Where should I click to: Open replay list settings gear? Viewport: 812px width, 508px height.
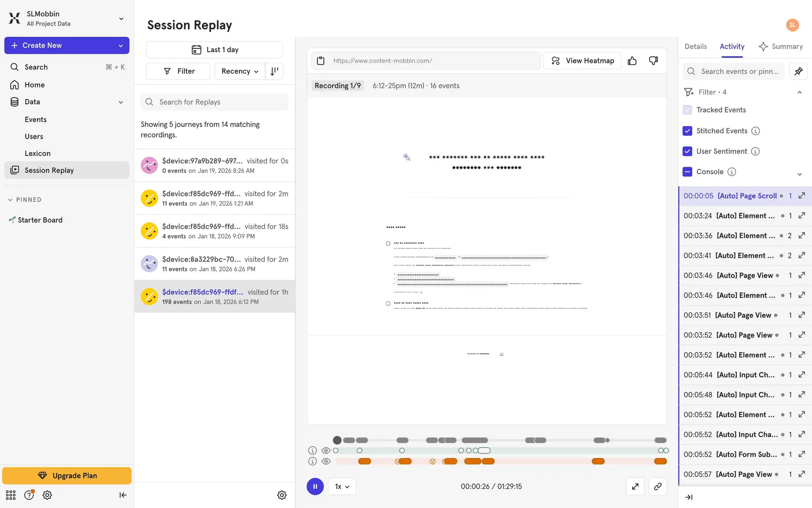coord(282,495)
